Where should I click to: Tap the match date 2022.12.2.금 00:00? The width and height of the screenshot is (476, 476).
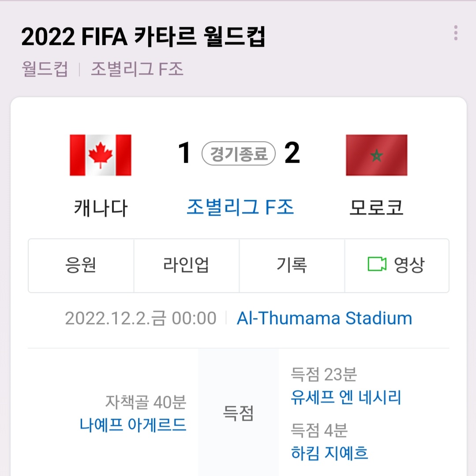point(141,319)
